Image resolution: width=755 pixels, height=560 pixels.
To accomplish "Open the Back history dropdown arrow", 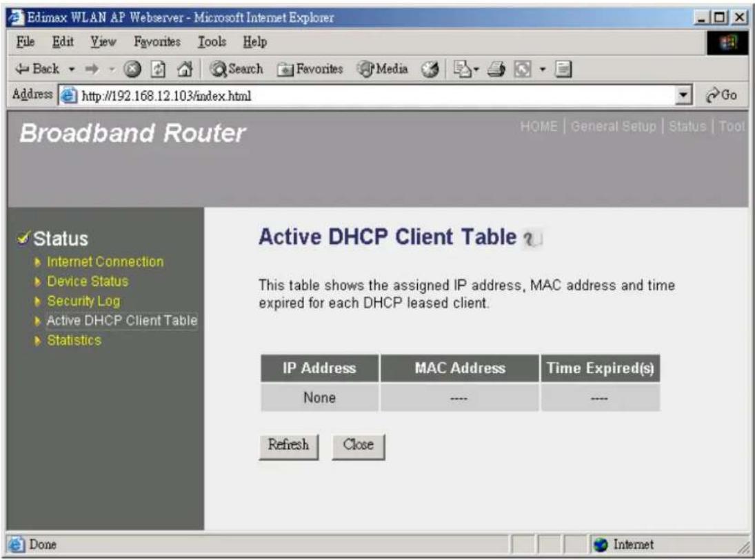I will click(x=72, y=70).
